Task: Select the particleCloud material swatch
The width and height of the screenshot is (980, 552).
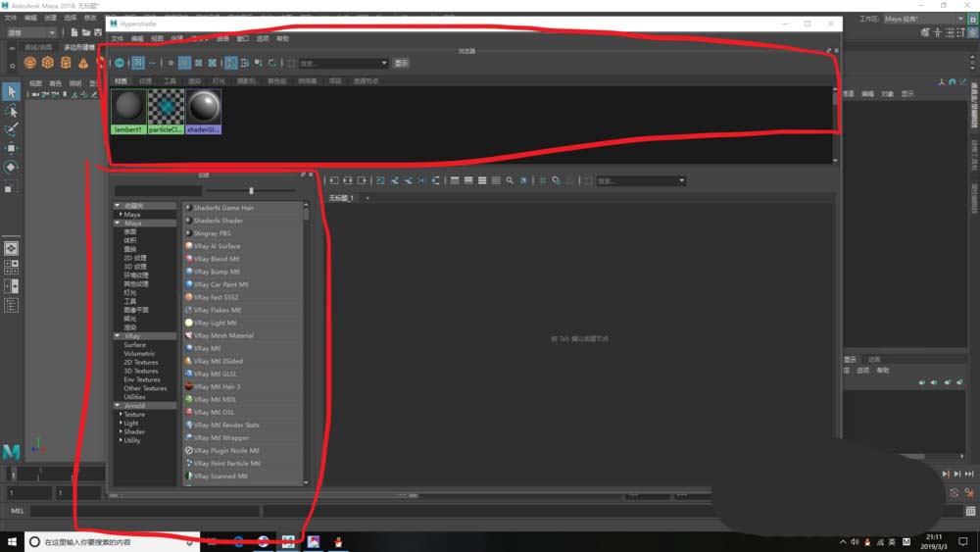Action: point(167,111)
